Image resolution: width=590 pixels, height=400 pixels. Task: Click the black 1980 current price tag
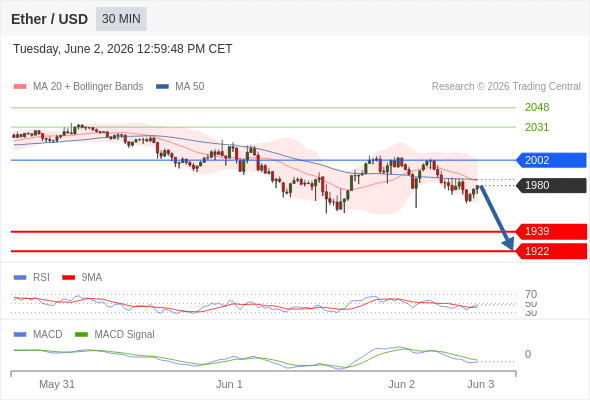point(551,185)
